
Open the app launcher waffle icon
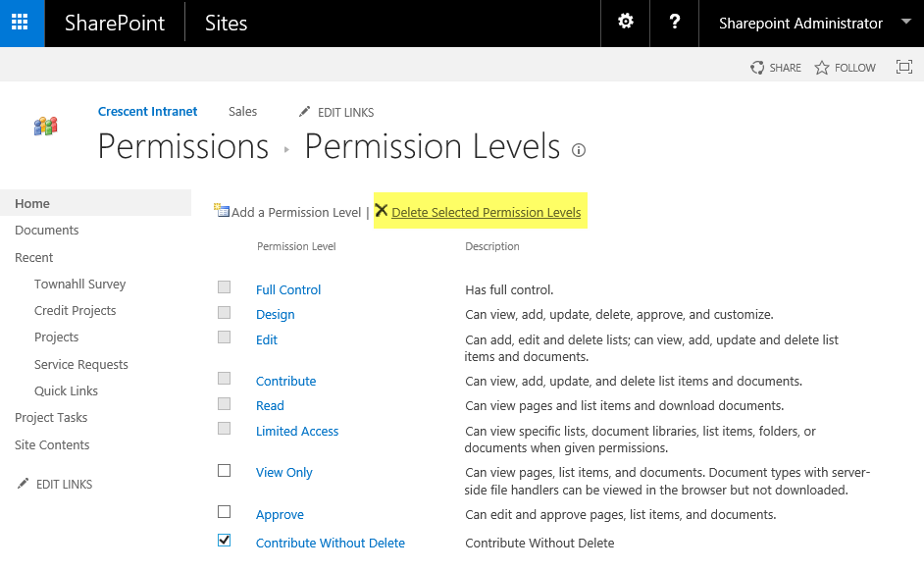21,23
